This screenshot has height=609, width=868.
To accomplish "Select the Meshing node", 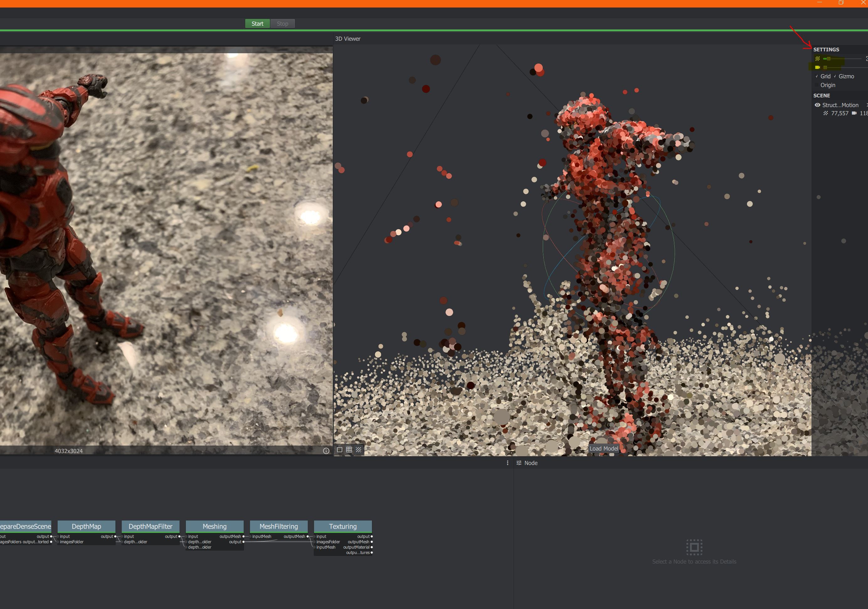I will [214, 526].
